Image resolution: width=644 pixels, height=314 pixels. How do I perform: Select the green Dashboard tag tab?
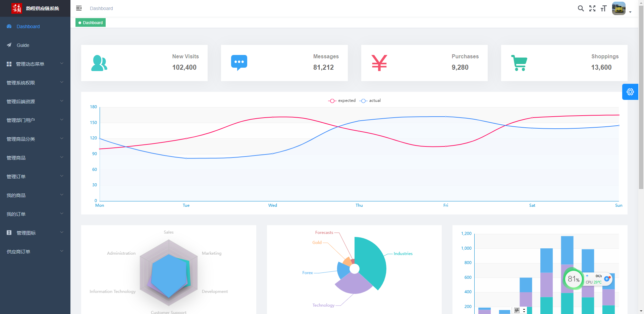[x=91, y=22]
